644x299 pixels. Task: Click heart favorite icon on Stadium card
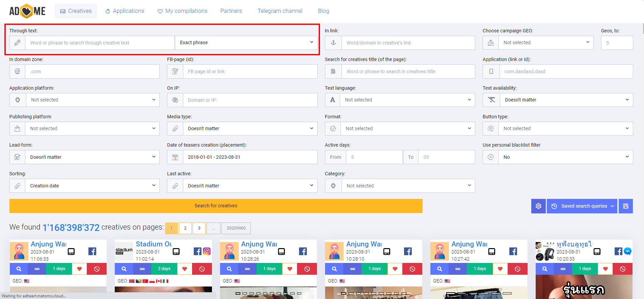(x=185, y=269)
